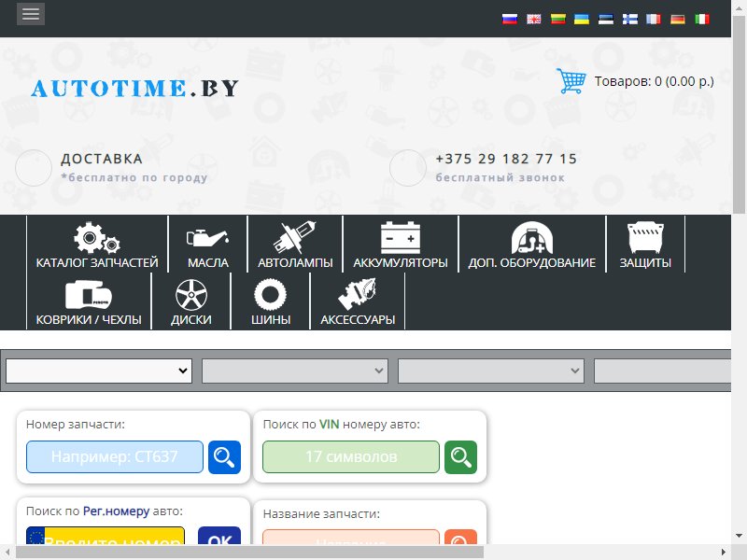Viewport: 747px width, 560px height.
Task: Call the number +375 29 182 77 15
Action: [x=506, y=159]
